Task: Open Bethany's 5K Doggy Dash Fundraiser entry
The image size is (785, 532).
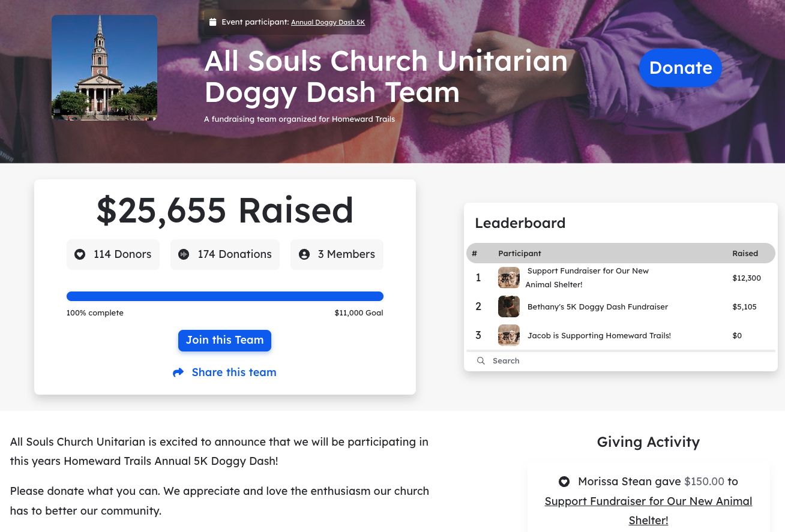Action: coord(597,306)
